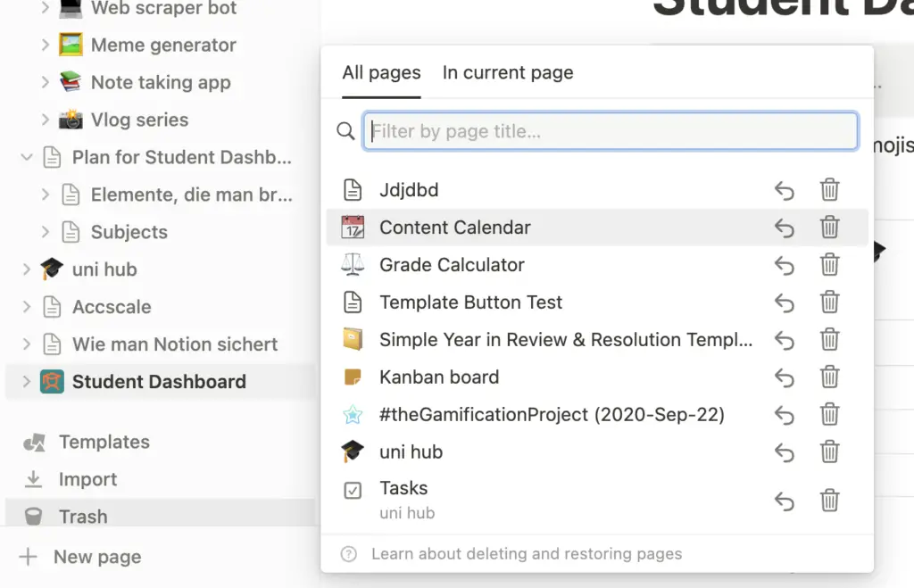Open the Student Dashboard page in sidebar
The width and height of the screenshot is (914, 588).
coord(161,382)
